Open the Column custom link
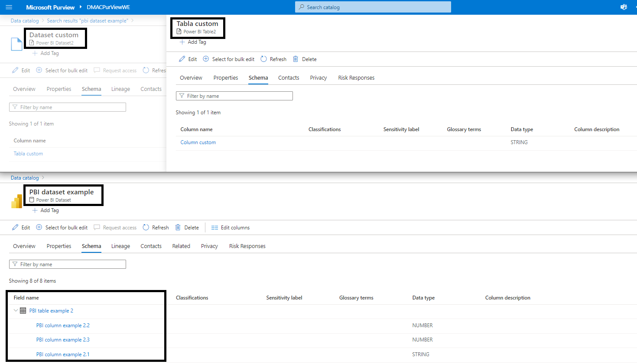637x364 pixels. pyautogui.click(x=198, y=142)
